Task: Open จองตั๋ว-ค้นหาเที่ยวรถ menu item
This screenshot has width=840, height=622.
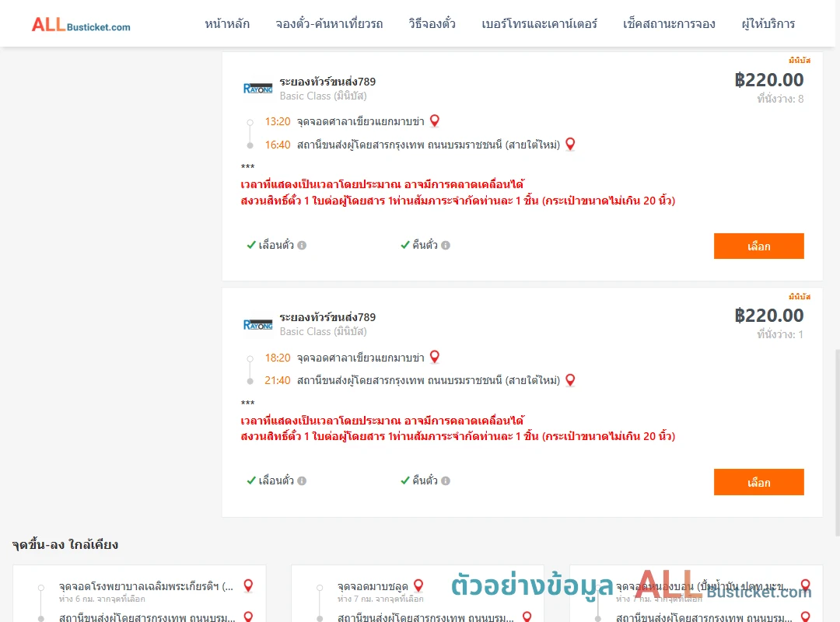Action: click(x=329, y=23)
